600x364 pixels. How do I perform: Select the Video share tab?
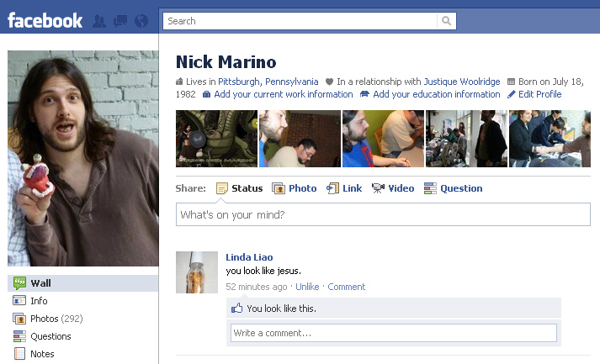(x=393, y=188)
